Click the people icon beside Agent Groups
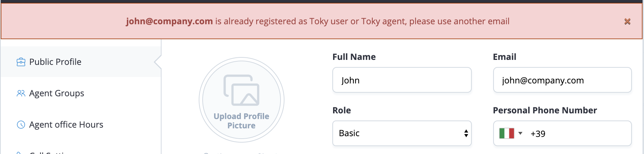The image size is (644, 154). click(21, 93)
